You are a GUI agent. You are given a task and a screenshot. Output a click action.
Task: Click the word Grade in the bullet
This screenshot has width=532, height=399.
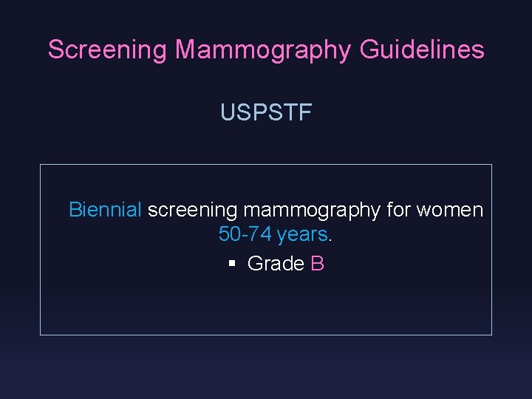click(x=276, y=264)
